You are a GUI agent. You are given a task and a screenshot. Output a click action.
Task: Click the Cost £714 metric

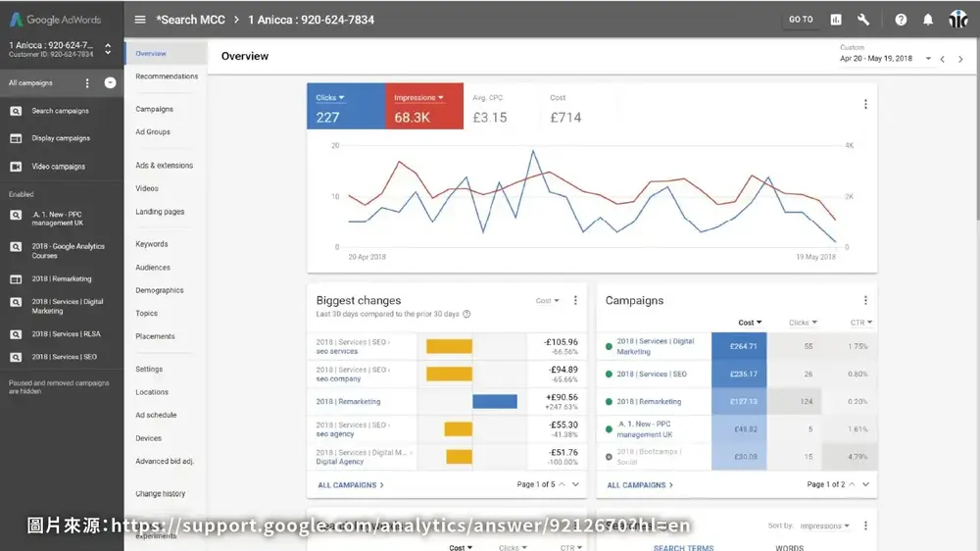(565, 109)
